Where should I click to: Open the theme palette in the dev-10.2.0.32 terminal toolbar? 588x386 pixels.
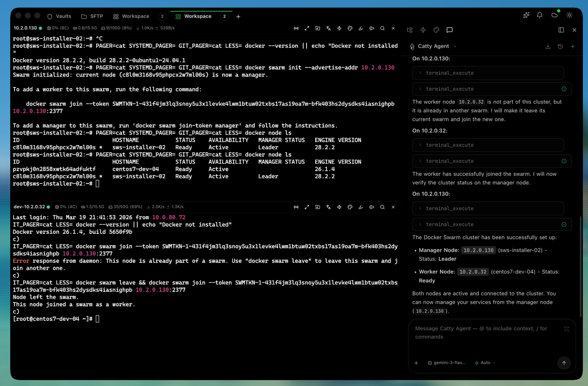(350, 207)
